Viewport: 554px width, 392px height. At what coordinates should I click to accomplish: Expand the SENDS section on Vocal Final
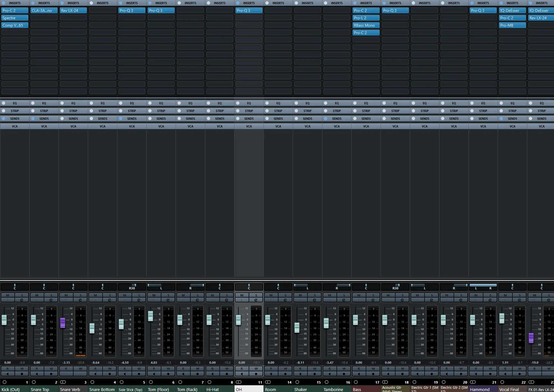[512, 118]
